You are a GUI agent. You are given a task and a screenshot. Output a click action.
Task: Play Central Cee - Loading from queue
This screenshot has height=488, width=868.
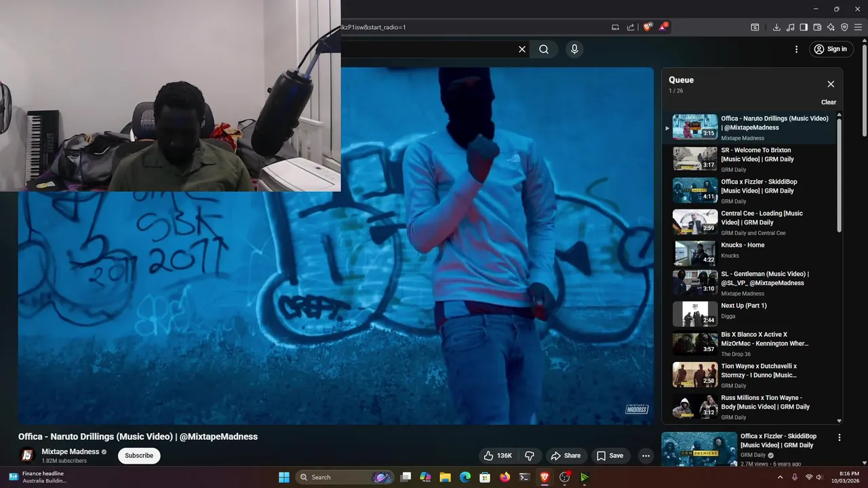749,222
